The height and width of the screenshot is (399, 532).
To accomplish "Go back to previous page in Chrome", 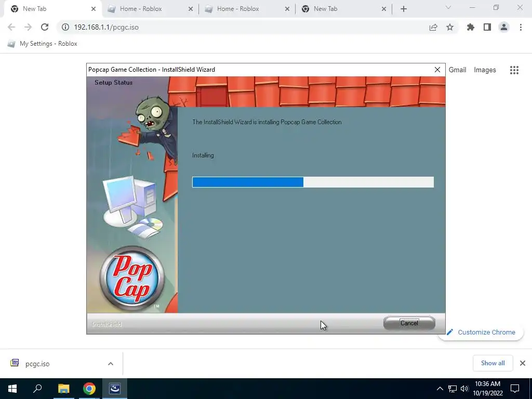I will click(11, 27).
